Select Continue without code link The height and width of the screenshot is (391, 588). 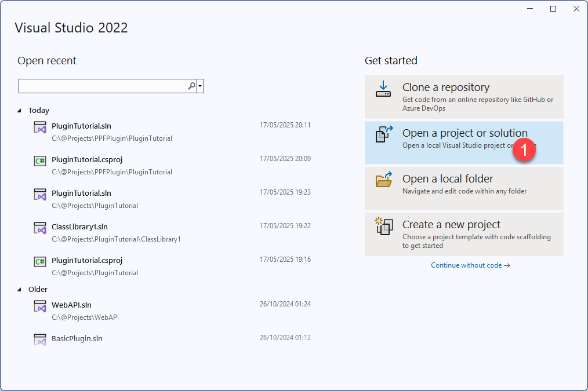coord(470,265)
